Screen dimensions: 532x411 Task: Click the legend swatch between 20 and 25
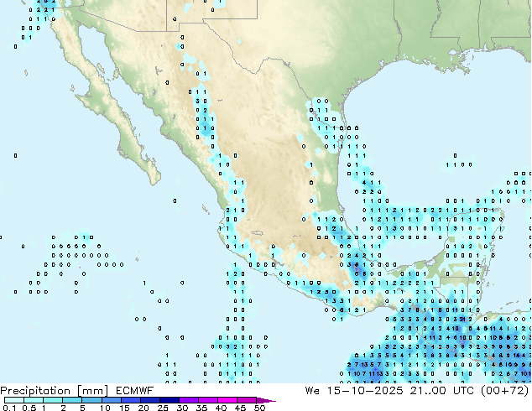pyautogui.click(x=149, y=400)
